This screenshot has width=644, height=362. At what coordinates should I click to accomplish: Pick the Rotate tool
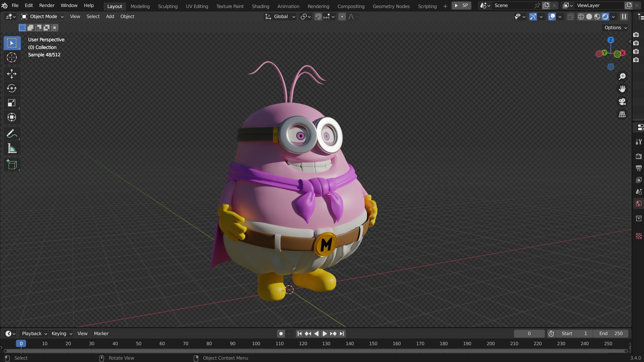coord(12,88)
